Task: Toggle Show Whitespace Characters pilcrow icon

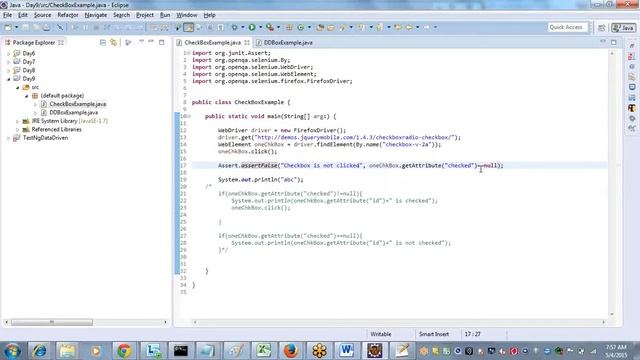Action: pos(220,27)
